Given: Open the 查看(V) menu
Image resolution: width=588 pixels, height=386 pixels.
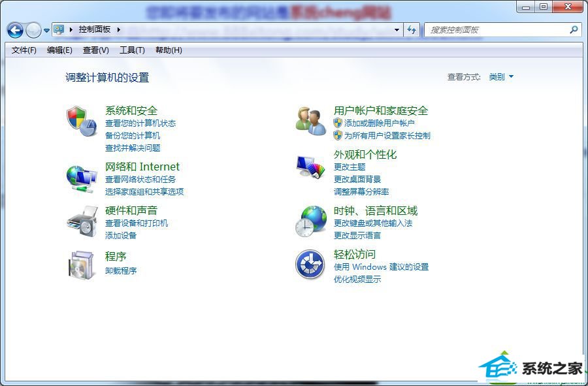Looking at the screenshot, I should coord(95,50).
